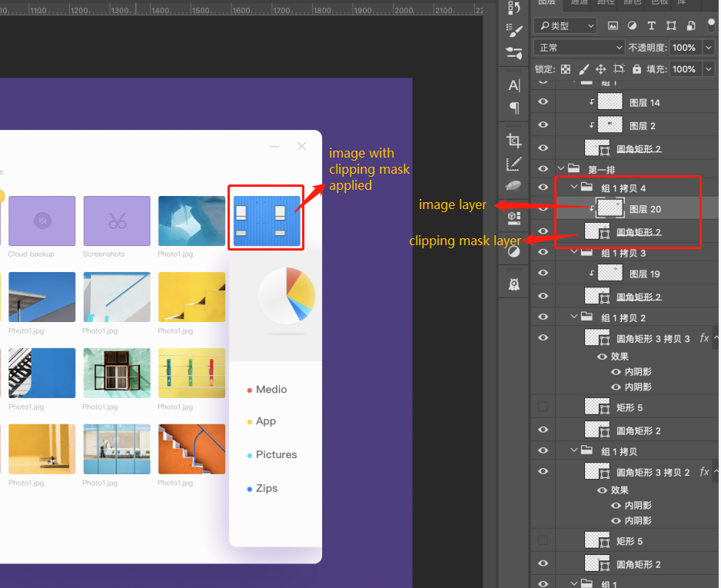Filter layers by shape layers icon
Image resolution: width=721 pixels, height=588 pixels.
[671, 25]
